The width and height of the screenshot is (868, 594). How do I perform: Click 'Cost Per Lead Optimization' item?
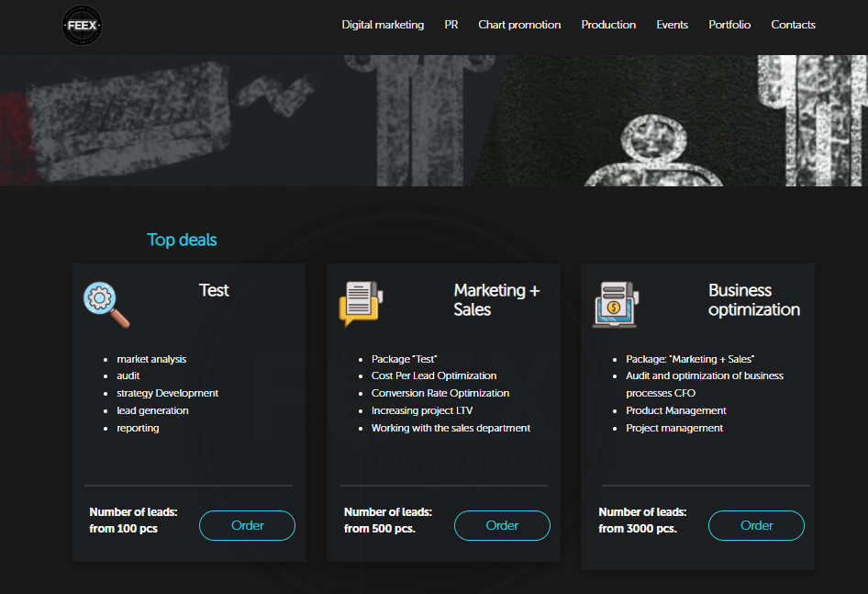434,375
